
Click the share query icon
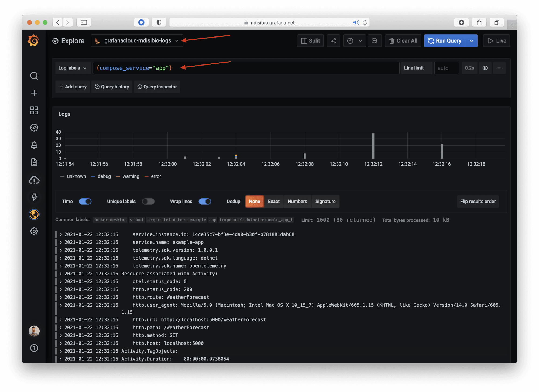tap(333, 41)
